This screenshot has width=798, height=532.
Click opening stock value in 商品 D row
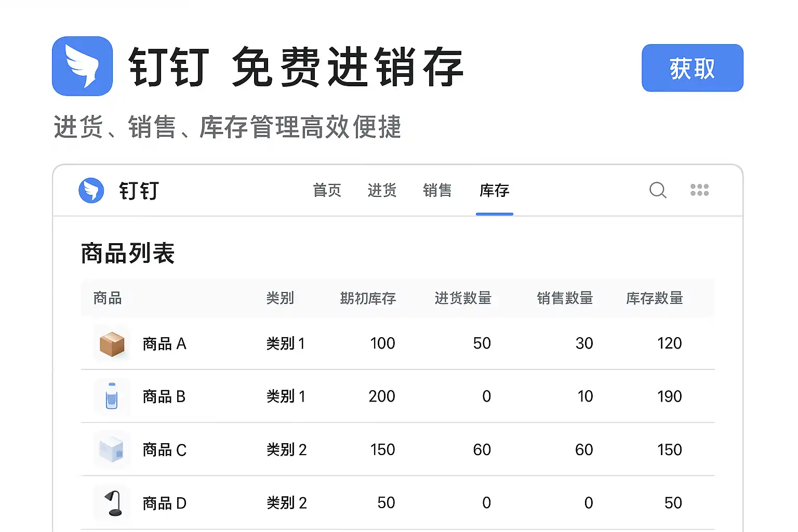click(x=386, y=503)
